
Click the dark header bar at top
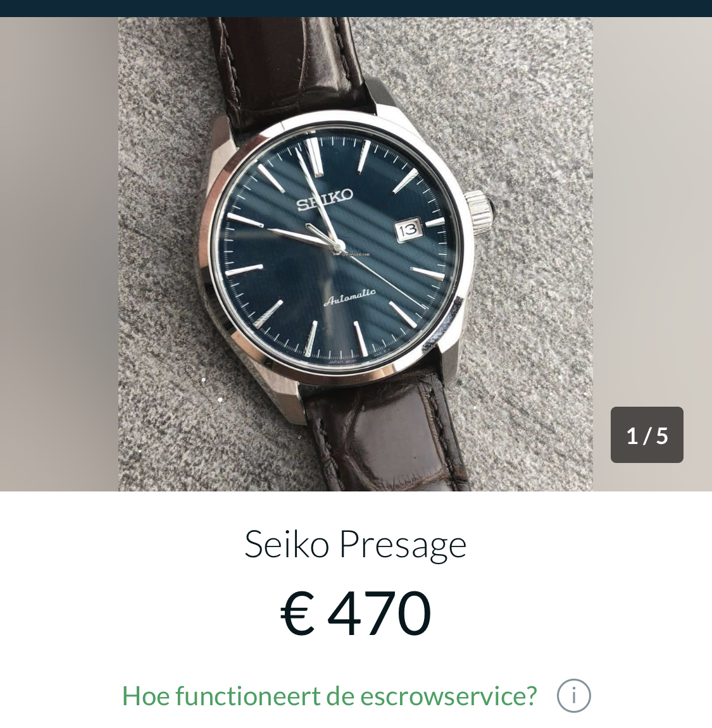click(356, 8)
